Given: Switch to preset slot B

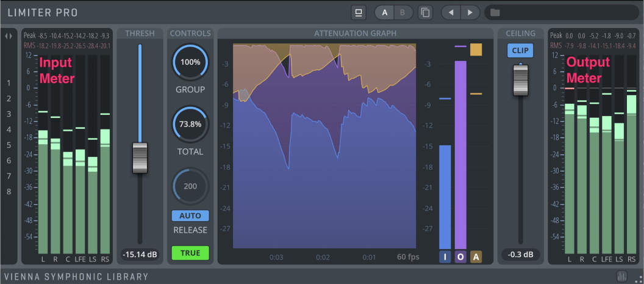Looking at the screenshot, I should pos(402,12).
